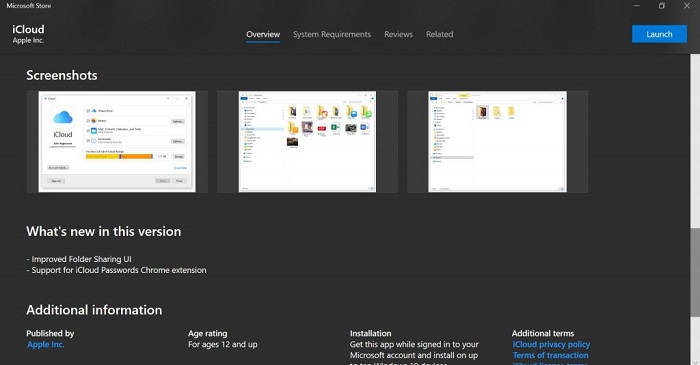Click the orange storage bar in iCloud screenshot

click(119, 157)
